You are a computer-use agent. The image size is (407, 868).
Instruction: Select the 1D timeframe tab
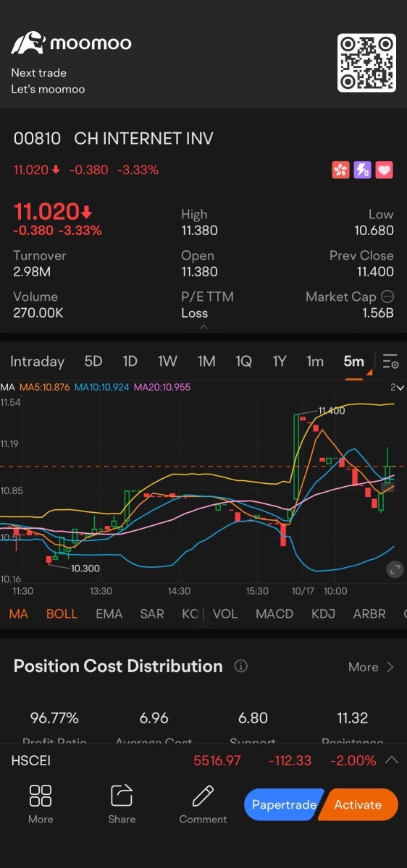130,361
